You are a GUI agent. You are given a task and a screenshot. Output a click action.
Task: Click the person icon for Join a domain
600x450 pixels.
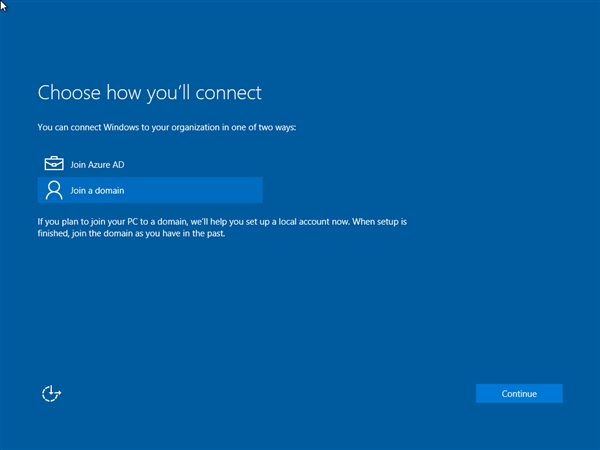(54, 190)
